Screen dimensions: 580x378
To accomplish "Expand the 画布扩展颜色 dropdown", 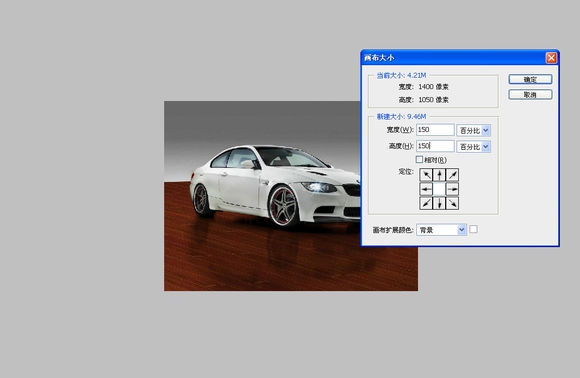I will coord(441,230).
